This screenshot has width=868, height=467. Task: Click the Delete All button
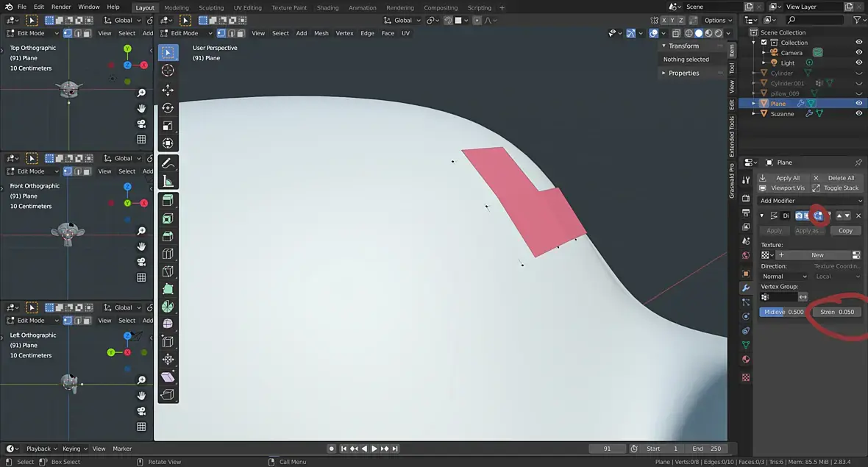click(x=836, y=178)
